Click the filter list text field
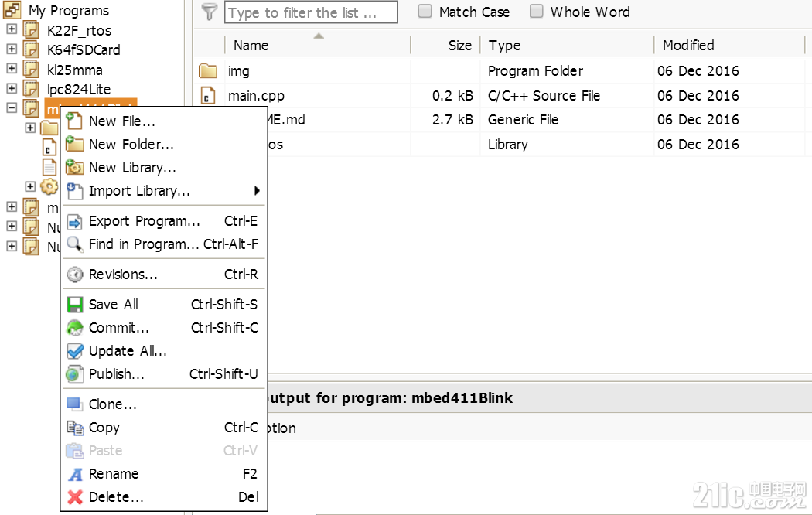The image size is (812, 515). coord(311,12)
